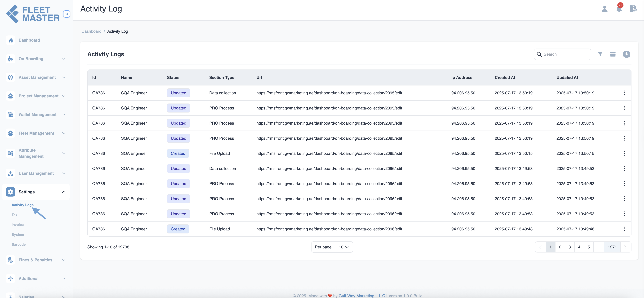Open Activity Logs submenu item
644x298 pixels.
coord(23,205)
